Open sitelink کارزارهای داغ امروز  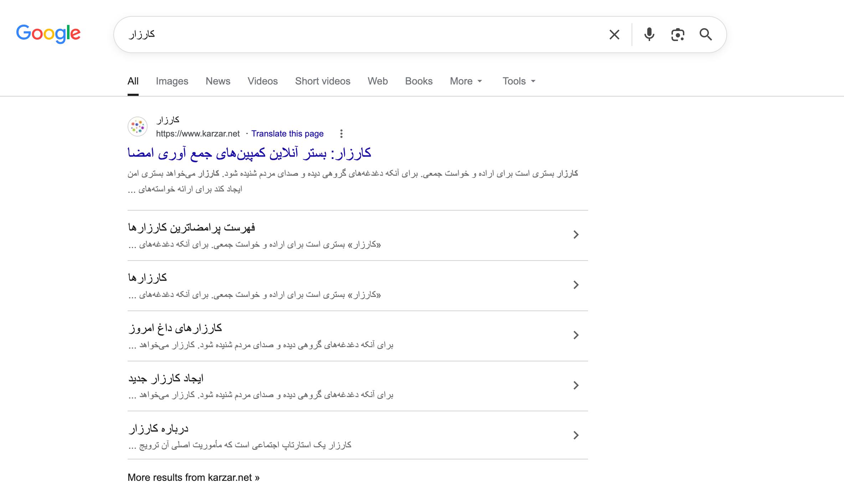[x=175, y=328]
